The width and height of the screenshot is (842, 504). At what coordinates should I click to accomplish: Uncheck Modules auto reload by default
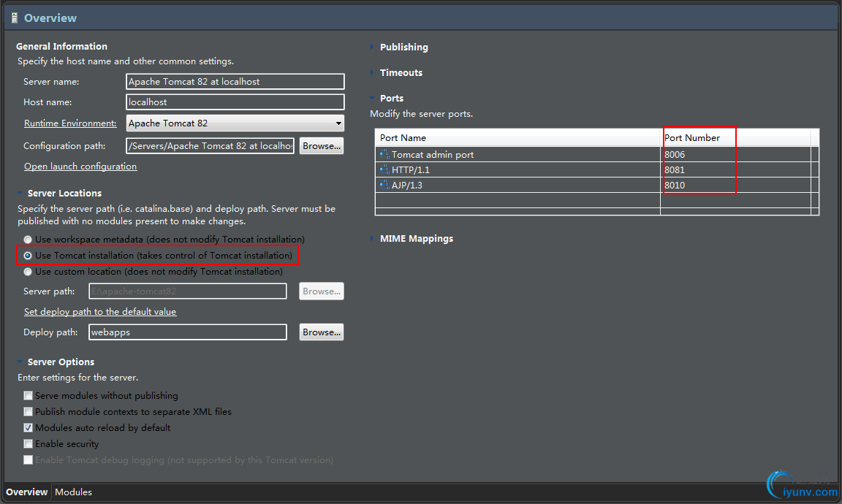[28, 428]
